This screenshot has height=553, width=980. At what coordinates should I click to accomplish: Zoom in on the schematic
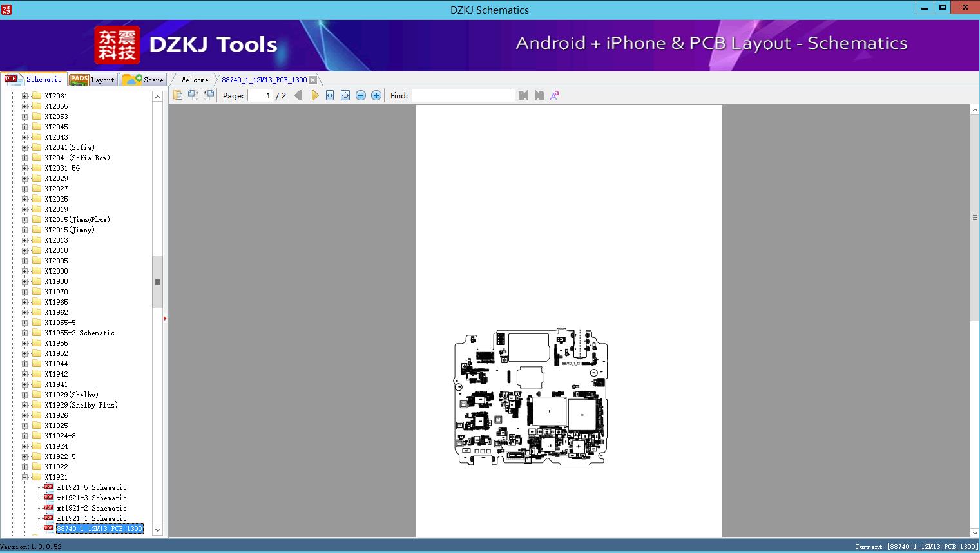coord(376,95)
